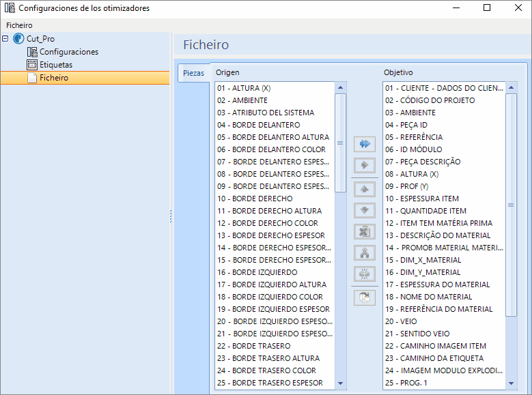Screen dimensions: 532x395
Task: Select '02 - AMBIENTE' in Origen list
Action: pos(275,100)
